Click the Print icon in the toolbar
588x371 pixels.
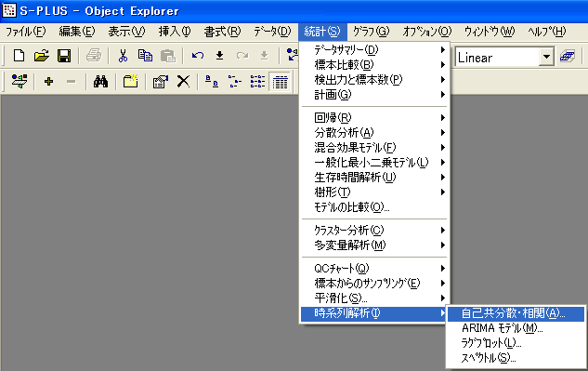(x=94, y=56)
